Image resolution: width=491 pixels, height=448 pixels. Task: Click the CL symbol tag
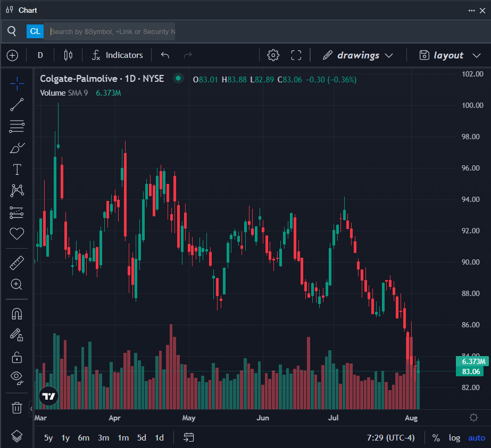(x=35, y=31)
